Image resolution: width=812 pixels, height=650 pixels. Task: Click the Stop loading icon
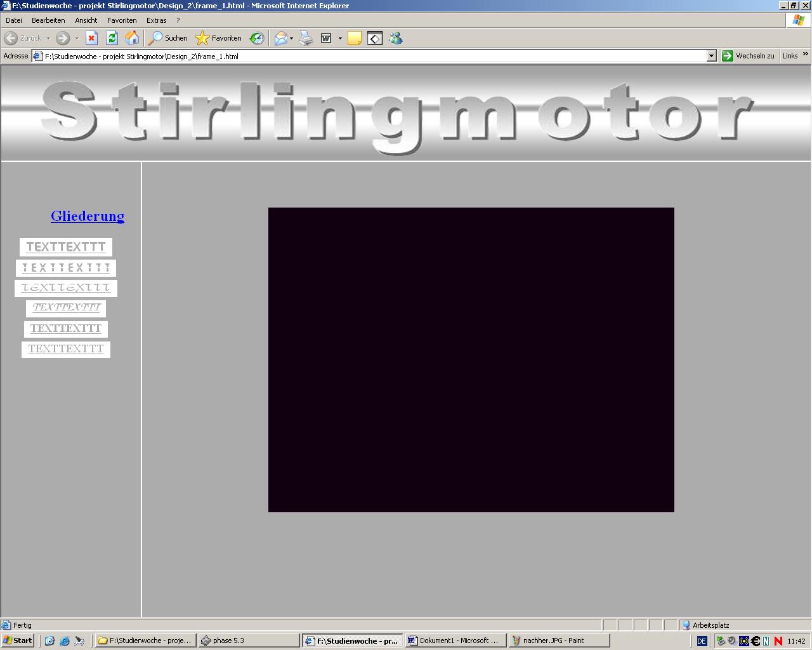coord(91,38)
